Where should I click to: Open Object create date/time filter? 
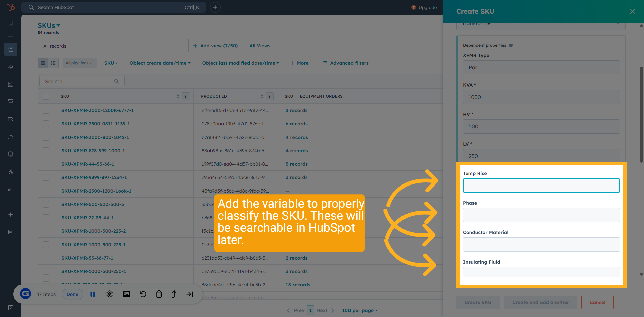tap(160, 63)
